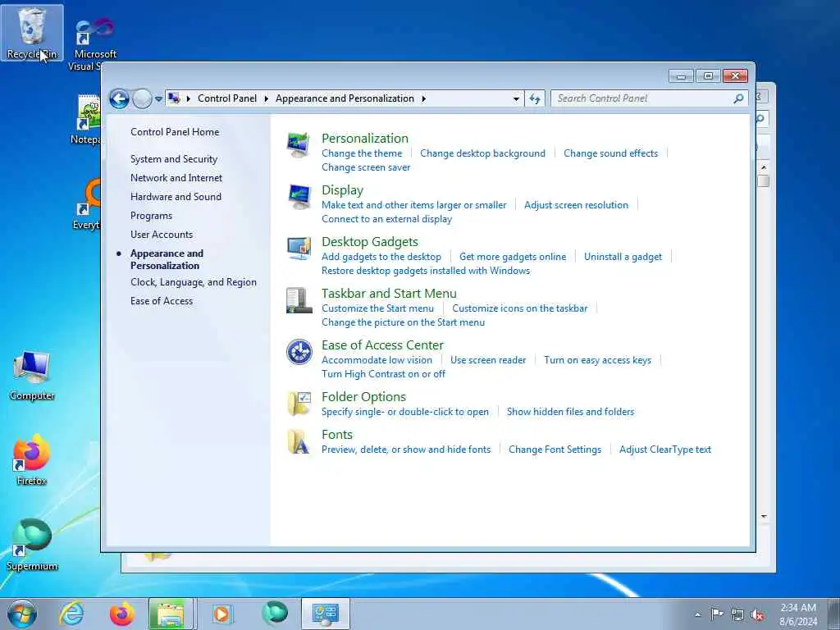The height and width of the screenshot is (630, 840).
Task: Launch Firefox from the taskbar
Action: pyautogui.click(x=121, y=614)
